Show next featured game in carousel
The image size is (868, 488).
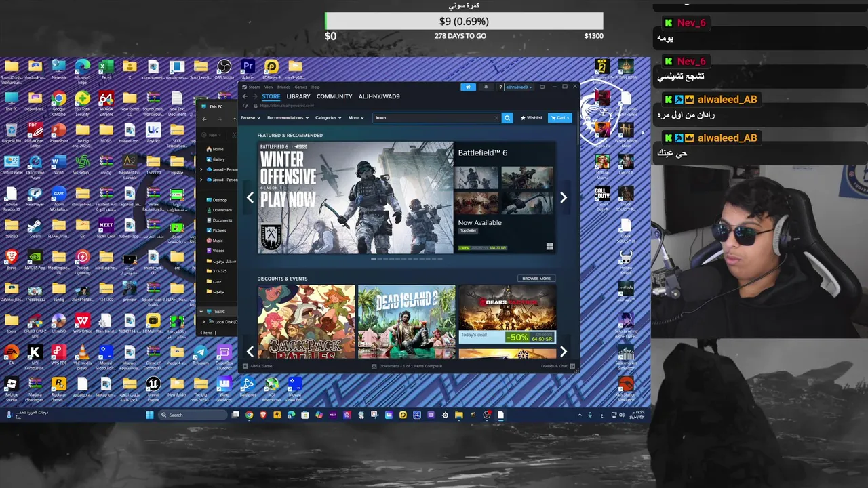563,197
